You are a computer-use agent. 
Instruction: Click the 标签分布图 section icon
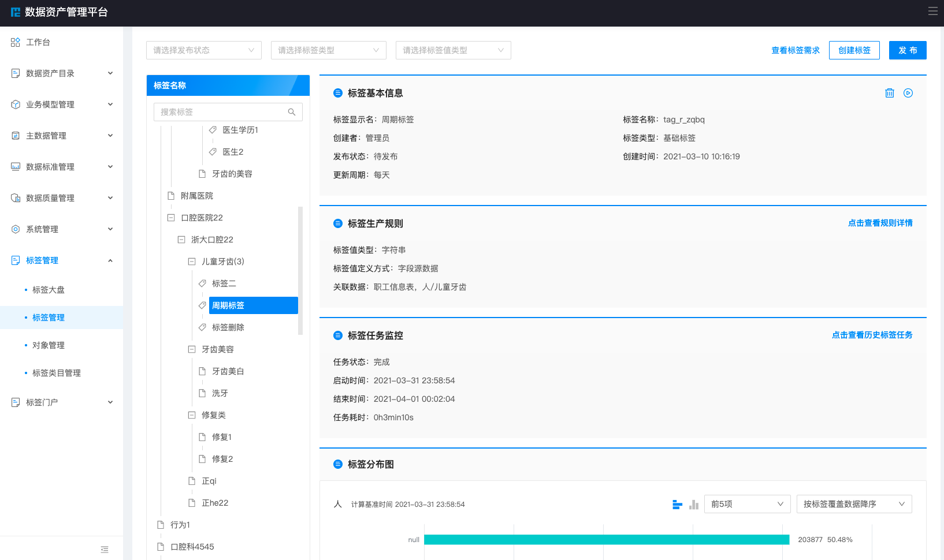[x=338, y=464]
